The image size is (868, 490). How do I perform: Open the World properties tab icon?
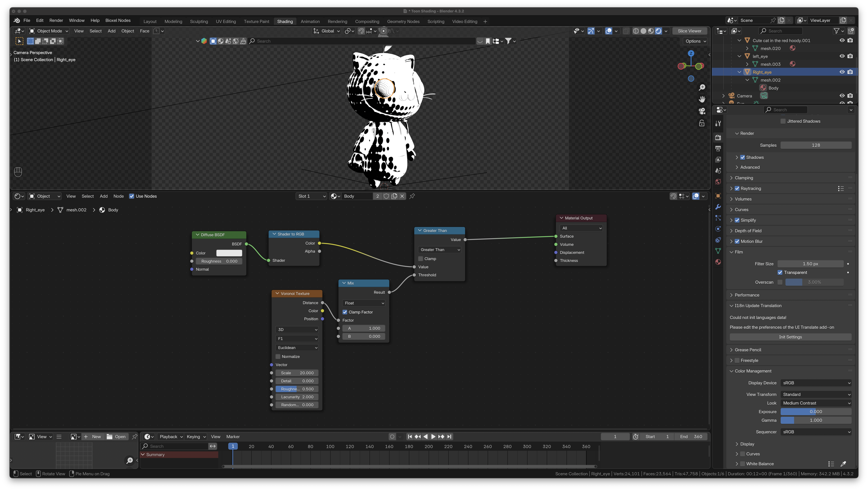[718, 182]
